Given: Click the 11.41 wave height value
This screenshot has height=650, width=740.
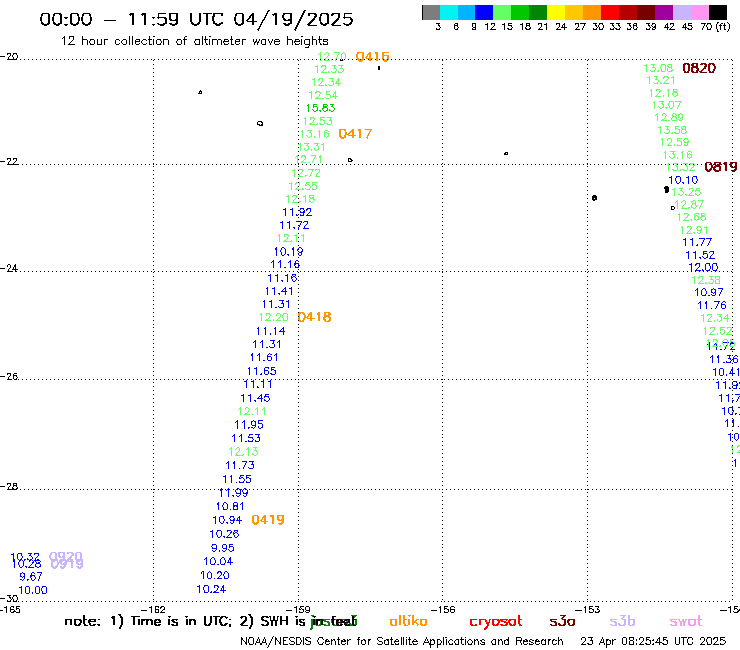Looking at the screenshot, I should click(x=279, y=292).
